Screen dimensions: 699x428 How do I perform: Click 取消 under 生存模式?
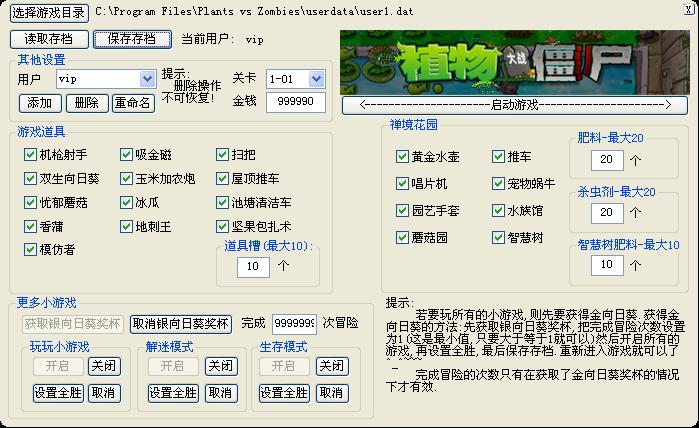click(x=332, y=393)
